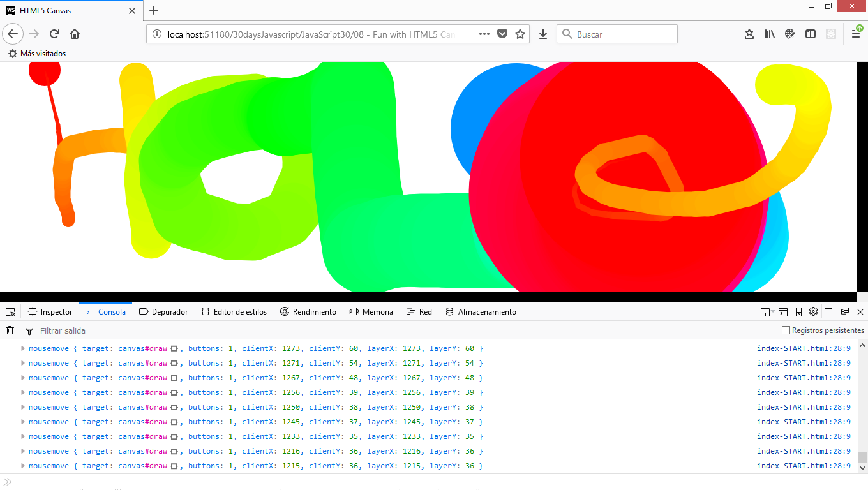Expand the first mousemove log entry
This screenshot has width=868, height=490.
tap(22, 348)
